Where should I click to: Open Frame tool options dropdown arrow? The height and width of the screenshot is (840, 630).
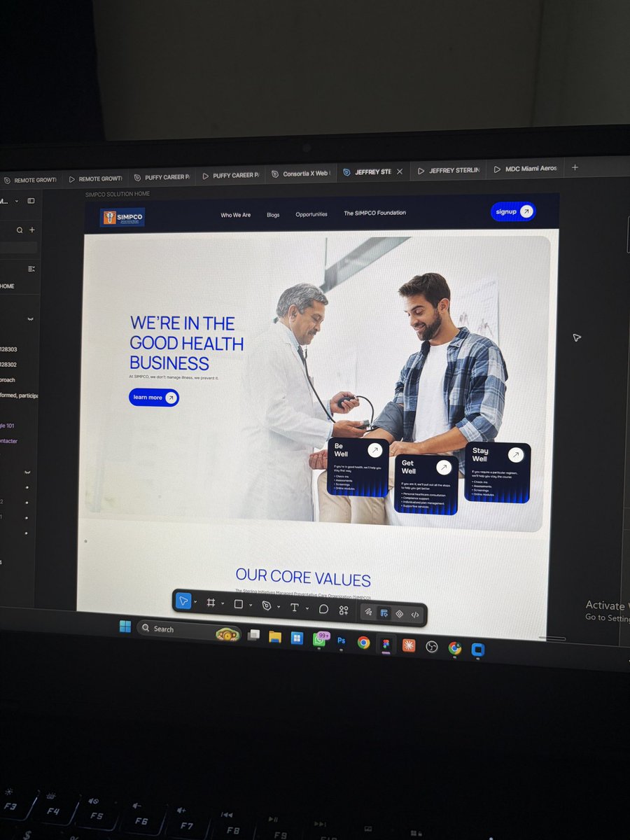(x=223, y=603)
